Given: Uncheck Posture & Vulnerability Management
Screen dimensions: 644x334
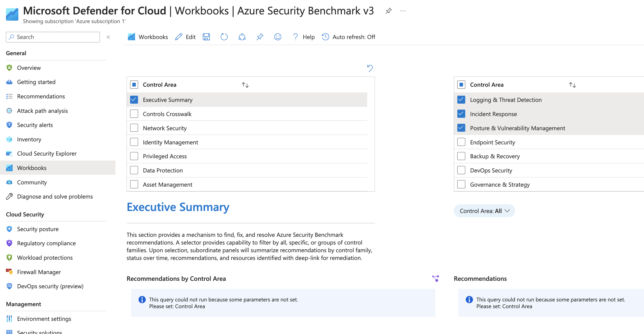Looking at the screenshot, I should pos(461,128).
